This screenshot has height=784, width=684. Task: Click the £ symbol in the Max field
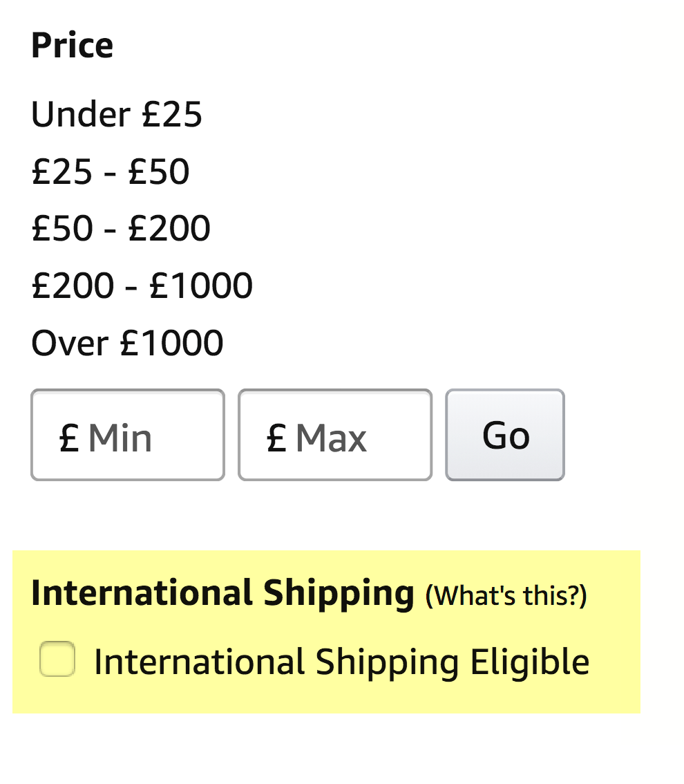276,438
